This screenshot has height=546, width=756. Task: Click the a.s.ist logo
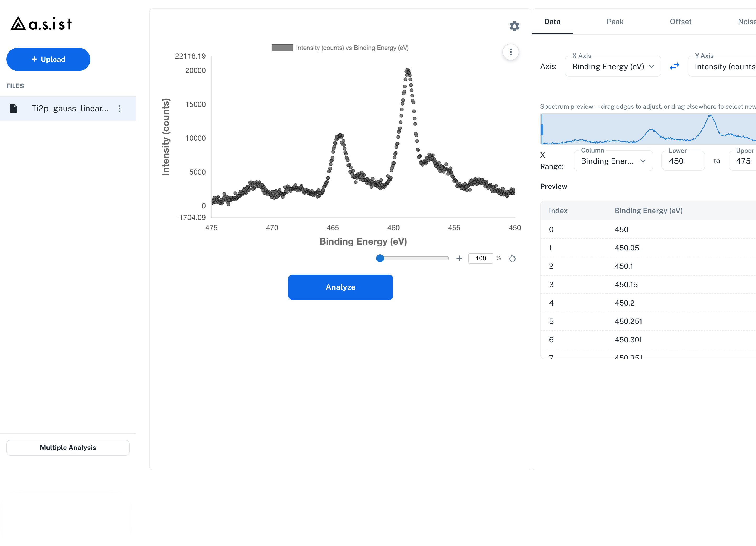tap(41, 24)
